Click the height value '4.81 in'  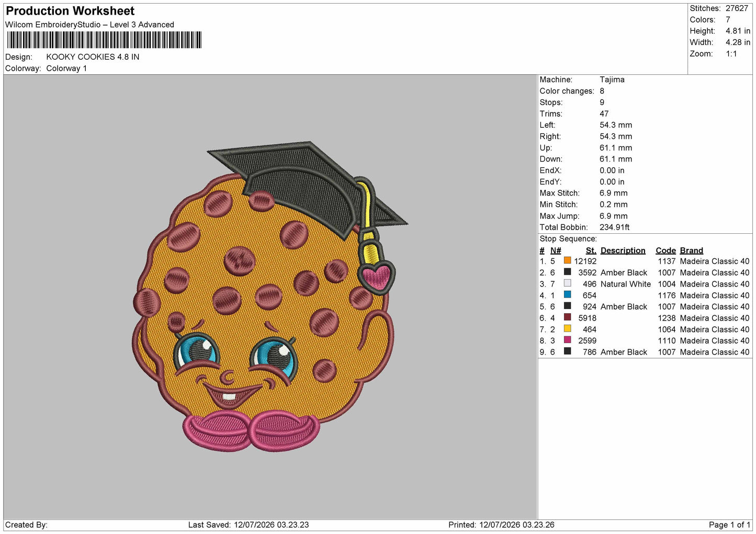[738, 31]
